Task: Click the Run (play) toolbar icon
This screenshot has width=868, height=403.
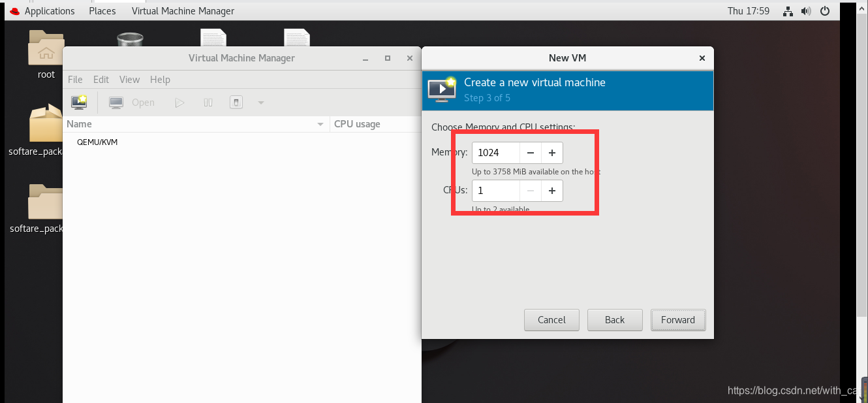Action: pyautogui.click(x=179, y=103)
